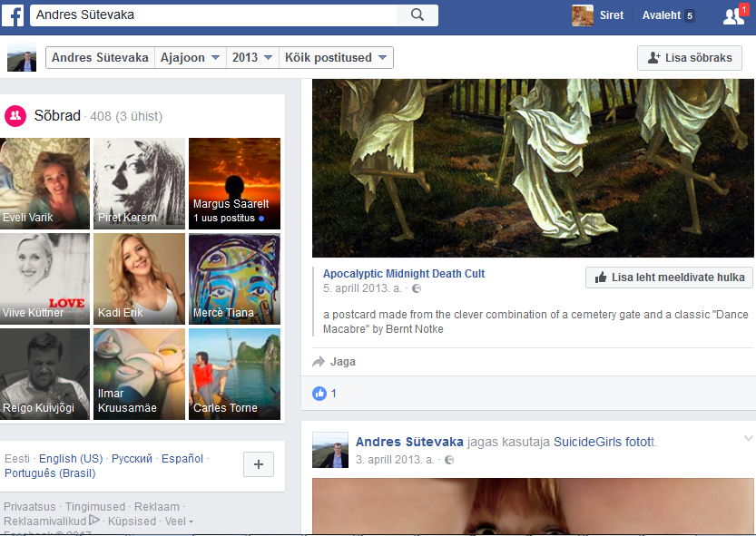Open Reklaam footer link
The width and height of the screenshot is (756, 536).
[x=157, y=507]
